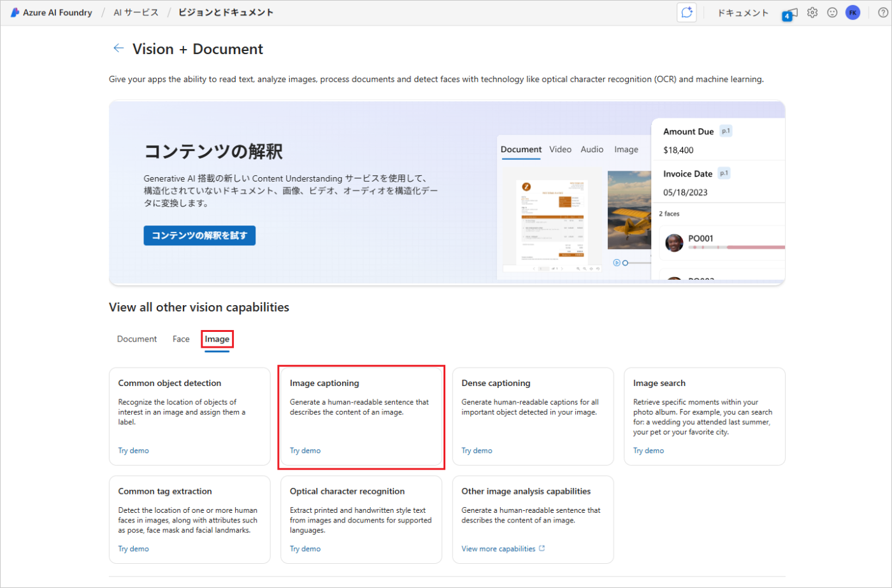Screen dimensions: 892x588
Task: Click the Image search card title
Action: (x=659, y=383)
